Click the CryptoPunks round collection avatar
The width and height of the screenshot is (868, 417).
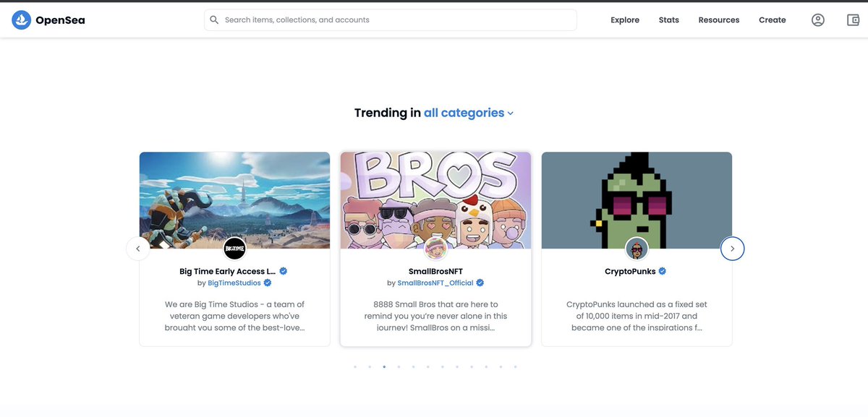pos(637,249)
